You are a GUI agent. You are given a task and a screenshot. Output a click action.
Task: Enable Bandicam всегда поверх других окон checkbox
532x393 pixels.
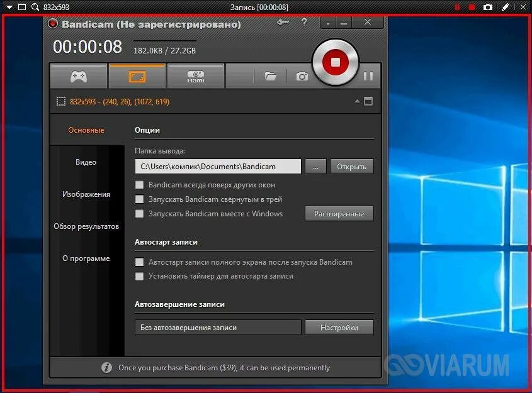(x=139, y=185)
